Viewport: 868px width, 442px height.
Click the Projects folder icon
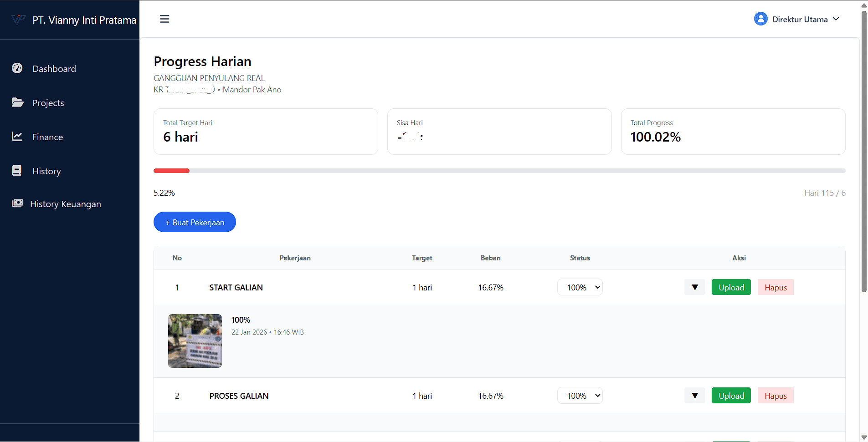17,102
